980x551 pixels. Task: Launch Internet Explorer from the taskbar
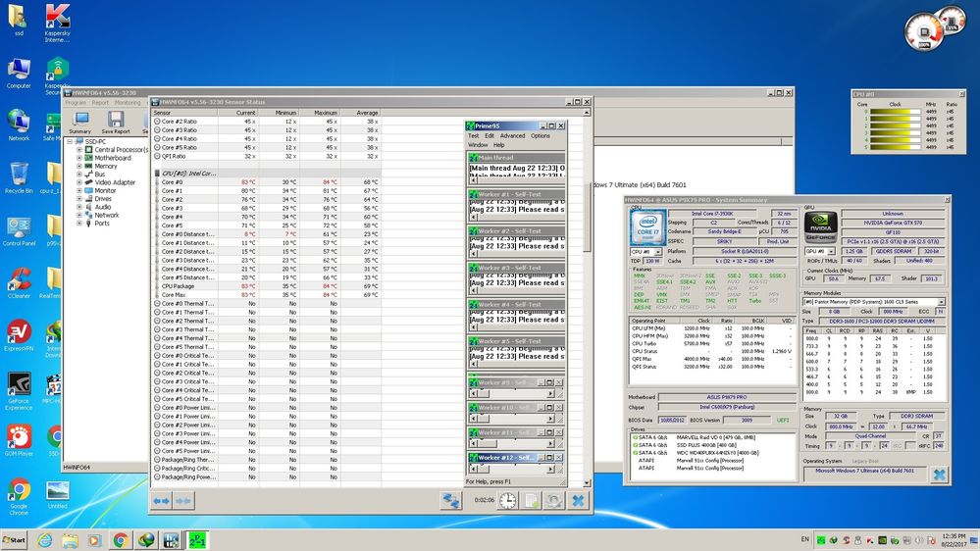click(44, 540)
